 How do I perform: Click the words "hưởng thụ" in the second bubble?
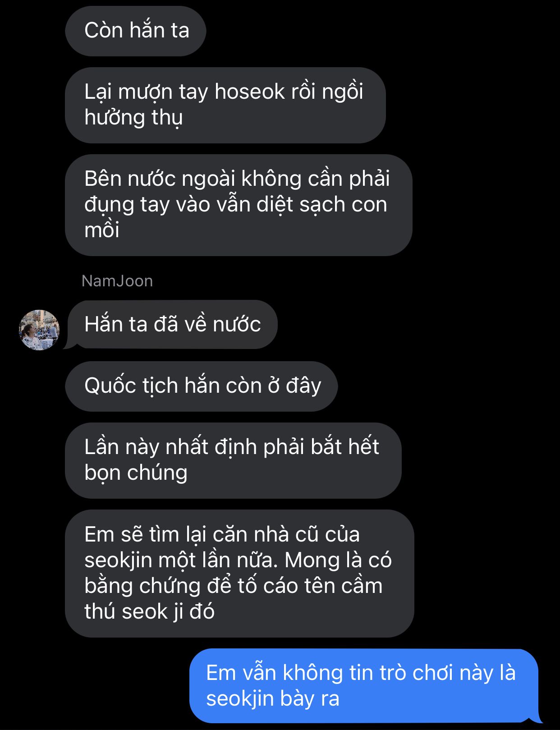(133, 118)
